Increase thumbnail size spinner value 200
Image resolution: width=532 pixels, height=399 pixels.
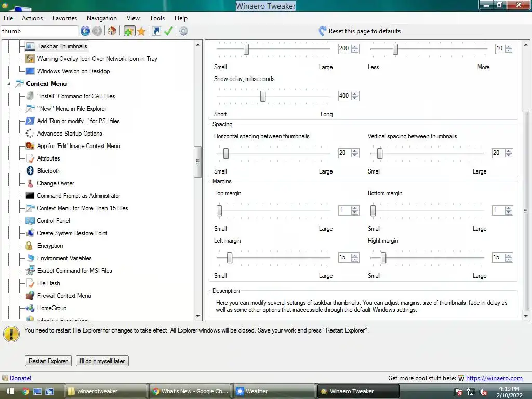coord(355,46)
